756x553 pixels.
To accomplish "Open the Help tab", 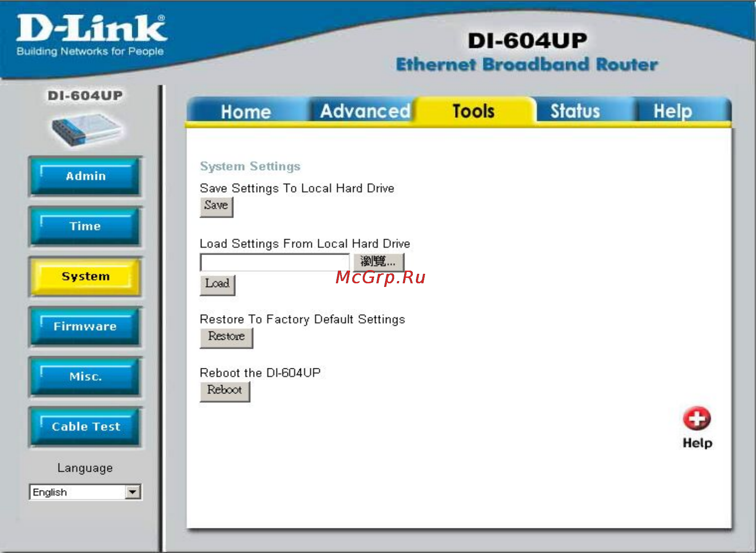I will [673, 111].
